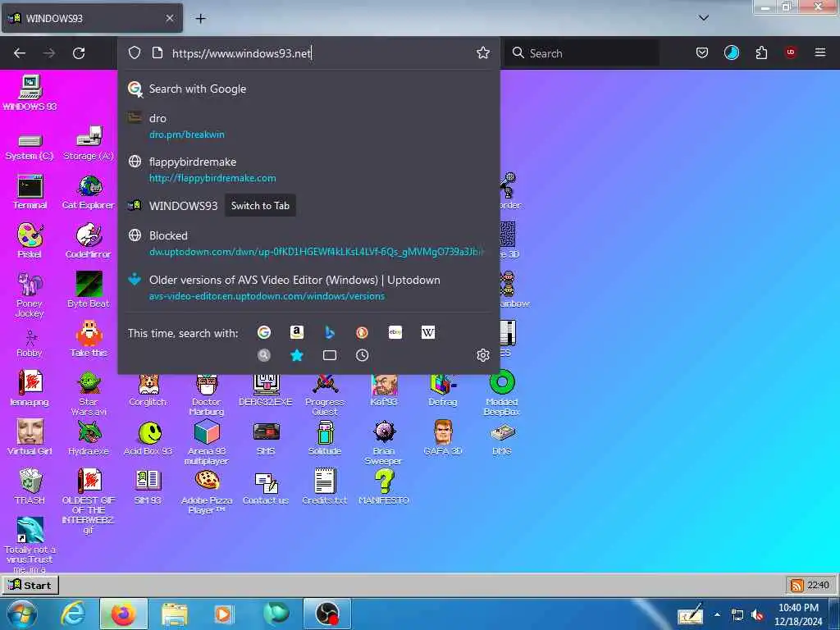The height and width of the screenshot is (630, 840).
Task: Restrict search to Bookmarks star
Action: (297, 355)
